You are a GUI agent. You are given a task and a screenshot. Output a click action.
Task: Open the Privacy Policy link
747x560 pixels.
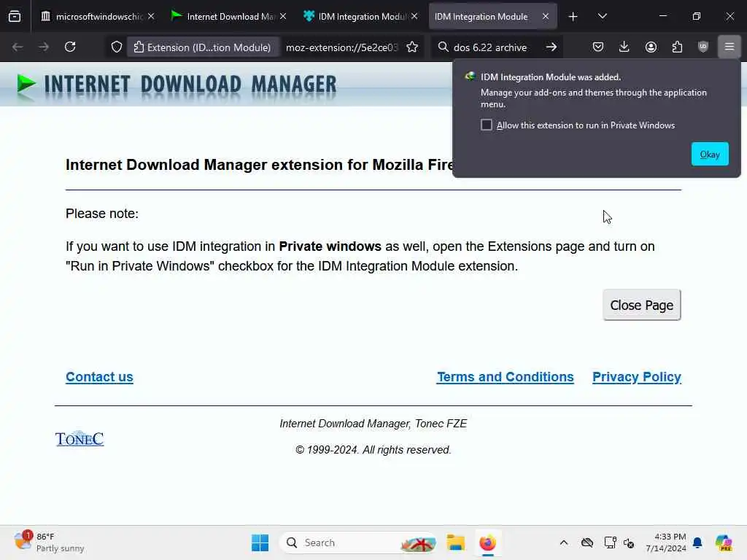click(x=637, y=377)
